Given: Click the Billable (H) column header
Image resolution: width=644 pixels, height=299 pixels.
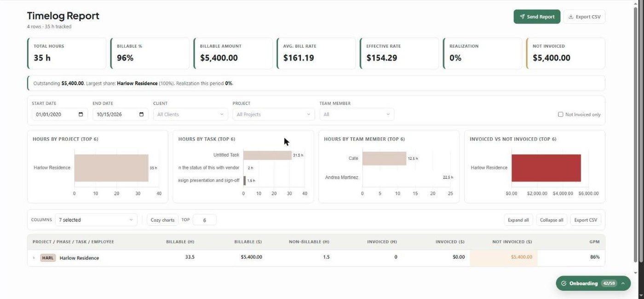Looking at the screenshot, I should point(180,242).
